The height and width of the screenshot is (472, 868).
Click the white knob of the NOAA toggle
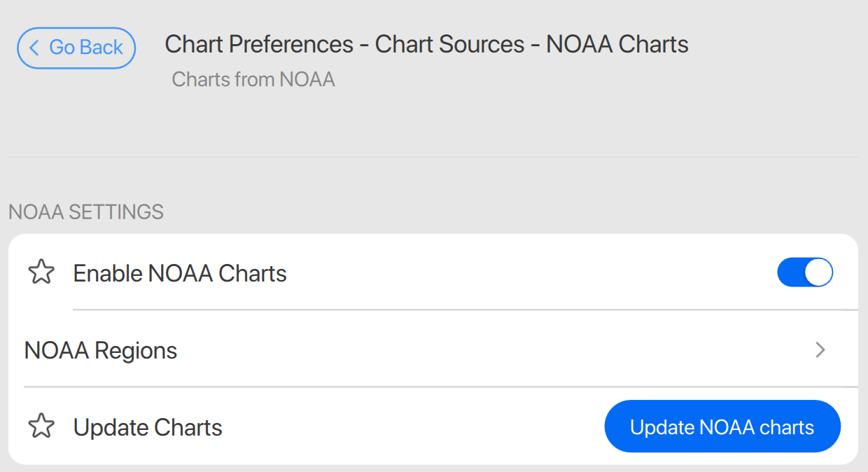click(x=818, y=272)
